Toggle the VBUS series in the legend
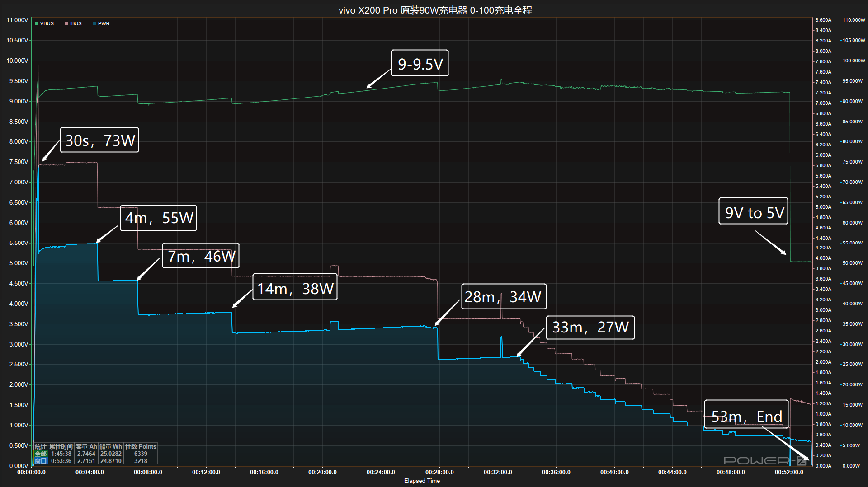 point(44,23)
